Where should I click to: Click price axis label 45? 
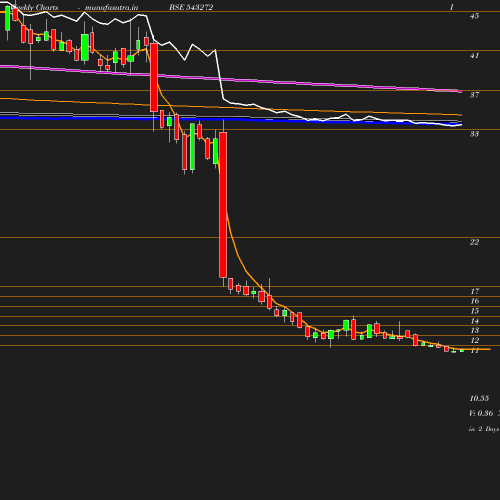tap(474, 16)
